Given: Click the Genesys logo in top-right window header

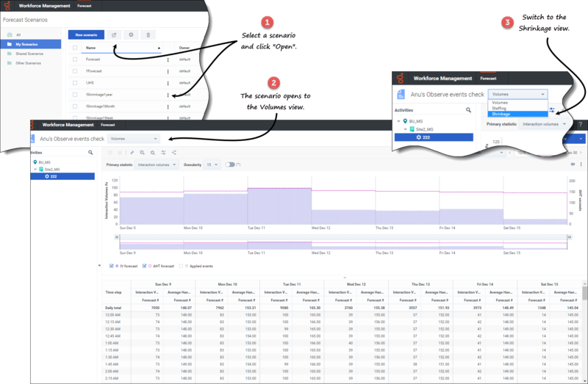Looking at the screenshot, I should [401, 78].
